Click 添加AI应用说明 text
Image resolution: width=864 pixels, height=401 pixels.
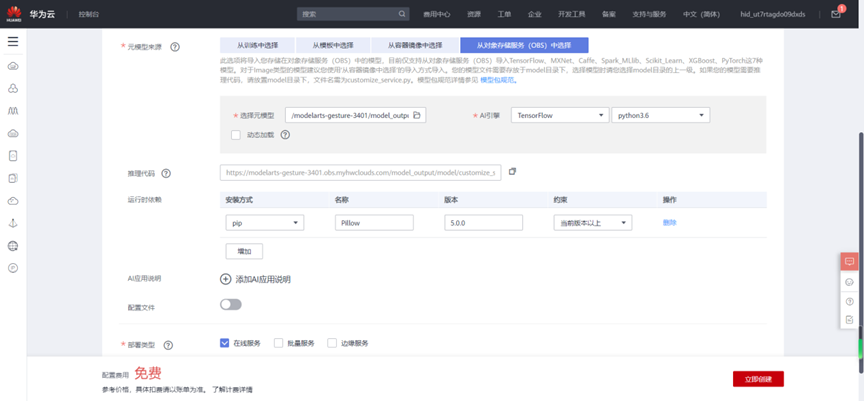click(263, 279)
